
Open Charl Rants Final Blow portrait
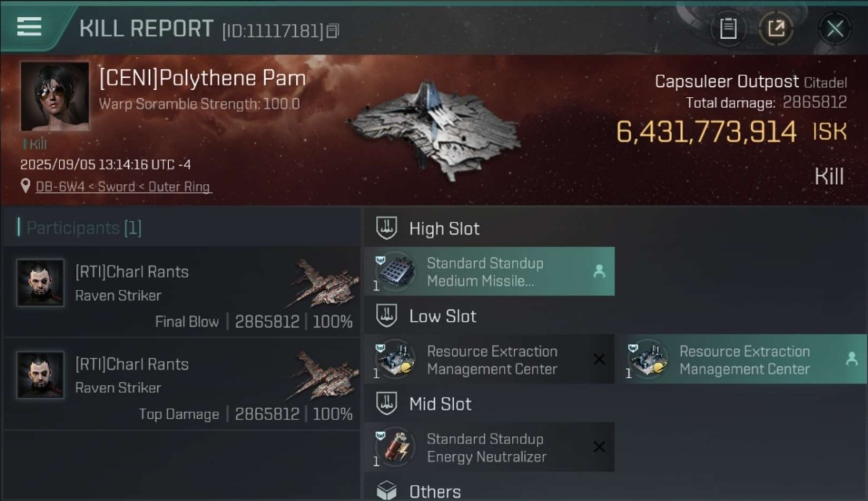41,283
